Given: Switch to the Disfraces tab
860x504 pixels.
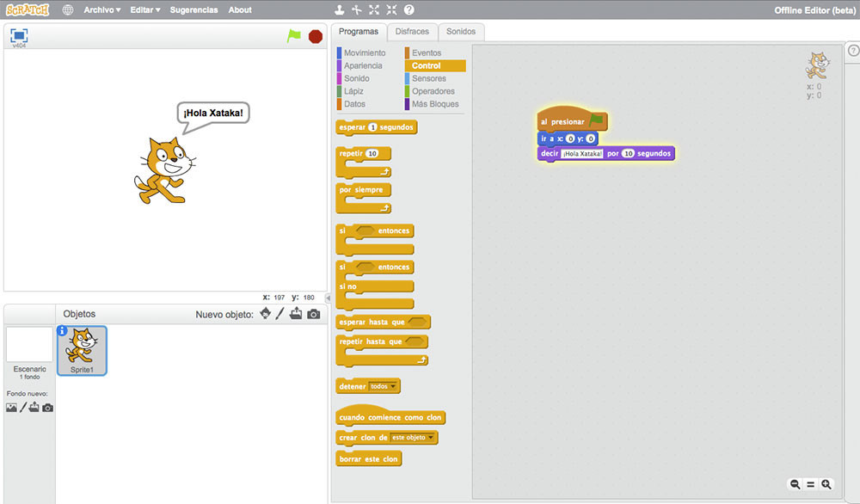Looking at the screenshot, I should click(x=412, y=32).
